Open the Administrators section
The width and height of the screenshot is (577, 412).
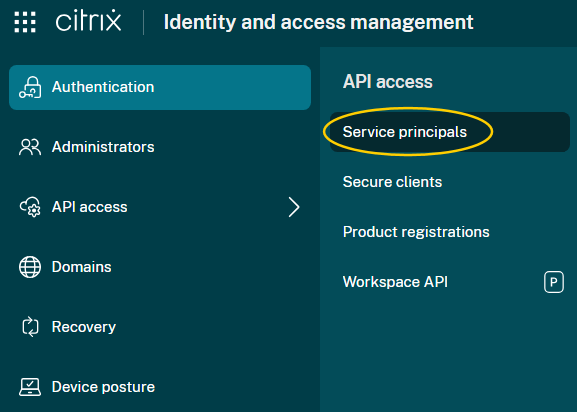(160, 147)
